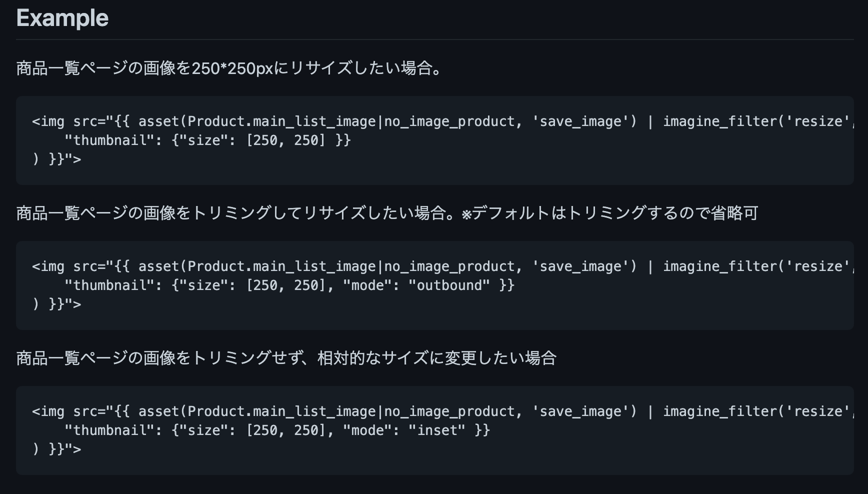Click the paragraph about resizing without trimming (トリミングせず)
The height and width of the screenshot is (494, 868).
[286, 358]
